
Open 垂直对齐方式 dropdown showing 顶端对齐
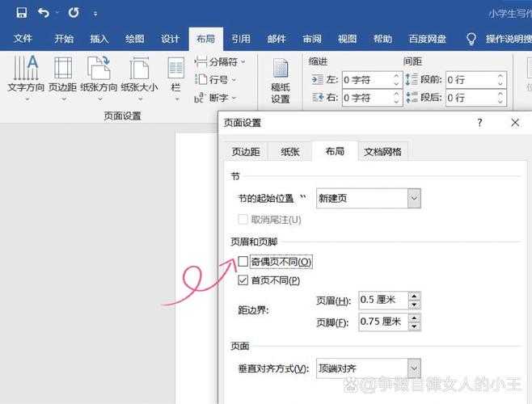pos(369,368)
